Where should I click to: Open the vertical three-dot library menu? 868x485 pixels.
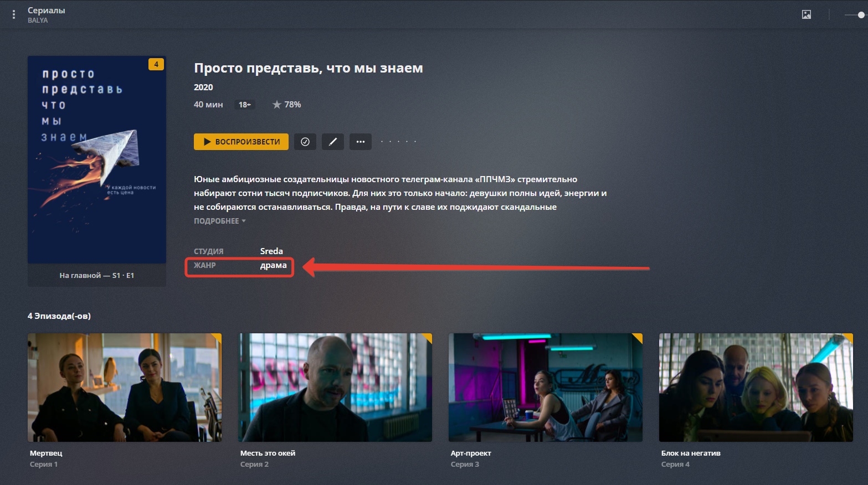tap(14, 15)
